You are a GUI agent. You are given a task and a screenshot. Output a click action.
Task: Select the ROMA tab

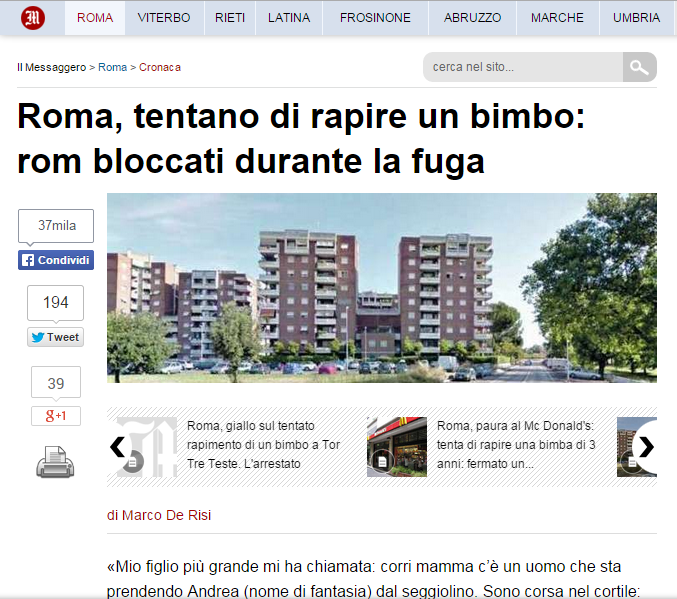(x=95, y=18)
